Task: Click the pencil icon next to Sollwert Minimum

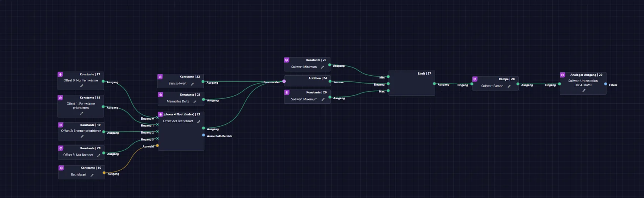Action: 323,67
